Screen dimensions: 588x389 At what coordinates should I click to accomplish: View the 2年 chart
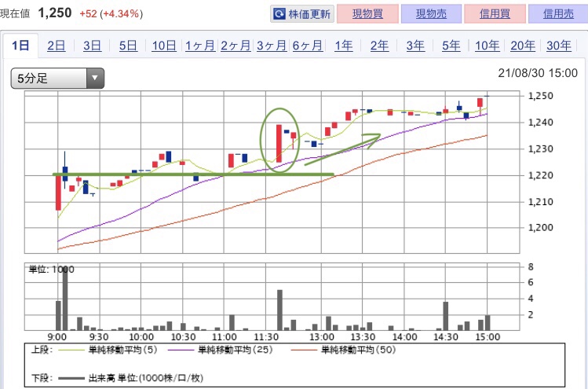pos(379,46)
